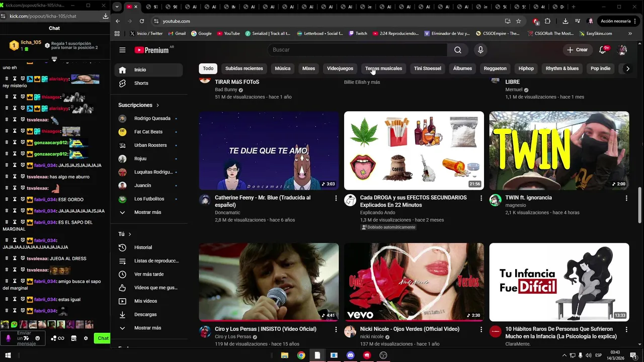Start voice search with microphone icon
The width and height of the screenshot is (644, 362).
point(480,50)
